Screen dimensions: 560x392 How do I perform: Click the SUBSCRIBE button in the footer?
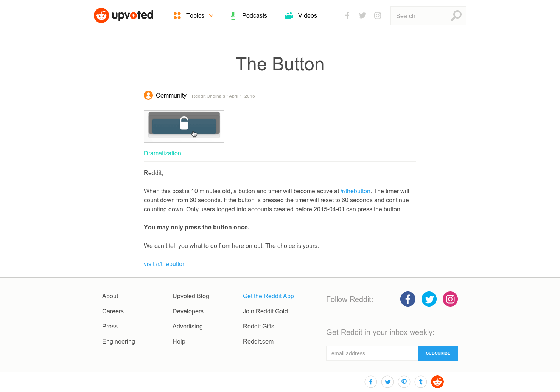click(438, 353)
